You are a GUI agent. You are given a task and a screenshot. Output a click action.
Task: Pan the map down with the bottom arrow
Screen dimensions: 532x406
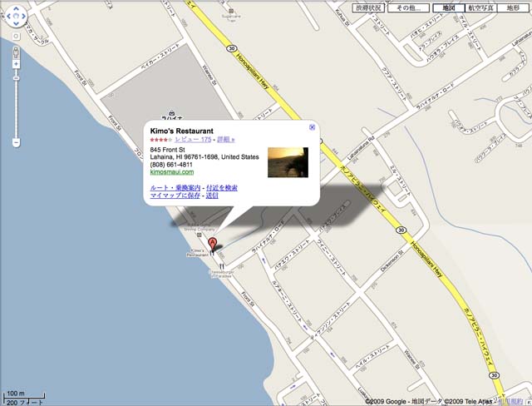(x=16, y=23)
